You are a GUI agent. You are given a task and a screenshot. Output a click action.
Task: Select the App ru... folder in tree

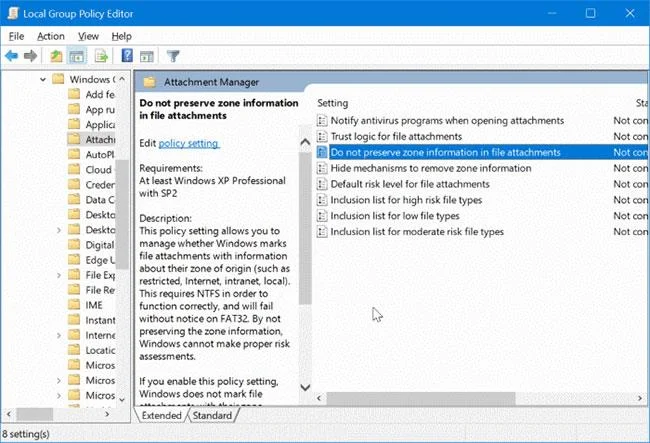coord(91,109)
